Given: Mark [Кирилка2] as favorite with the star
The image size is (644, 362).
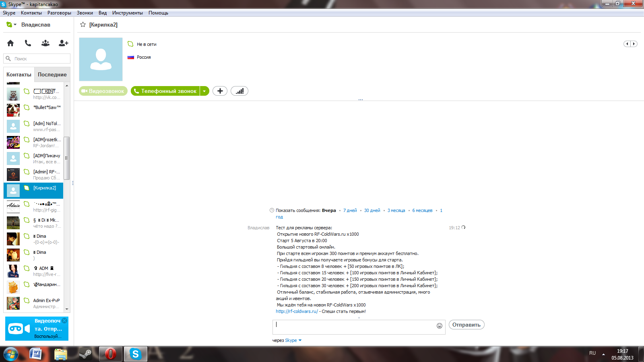Looking at the screenshot, I should (83, 25).
